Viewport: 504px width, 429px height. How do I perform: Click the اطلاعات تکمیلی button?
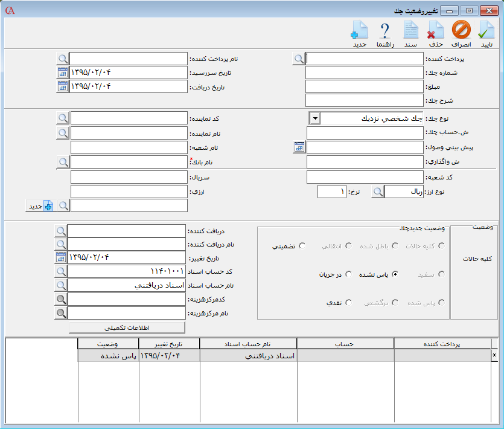127,327
